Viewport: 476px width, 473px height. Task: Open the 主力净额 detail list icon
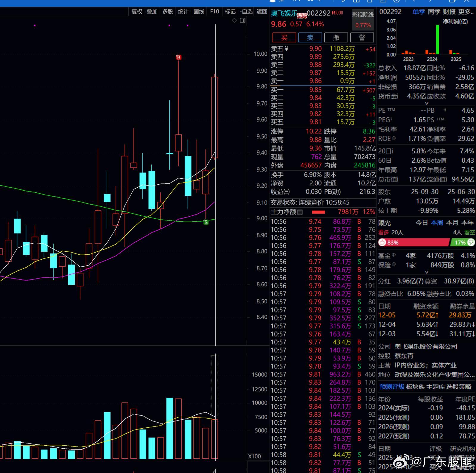click(300, 212)
